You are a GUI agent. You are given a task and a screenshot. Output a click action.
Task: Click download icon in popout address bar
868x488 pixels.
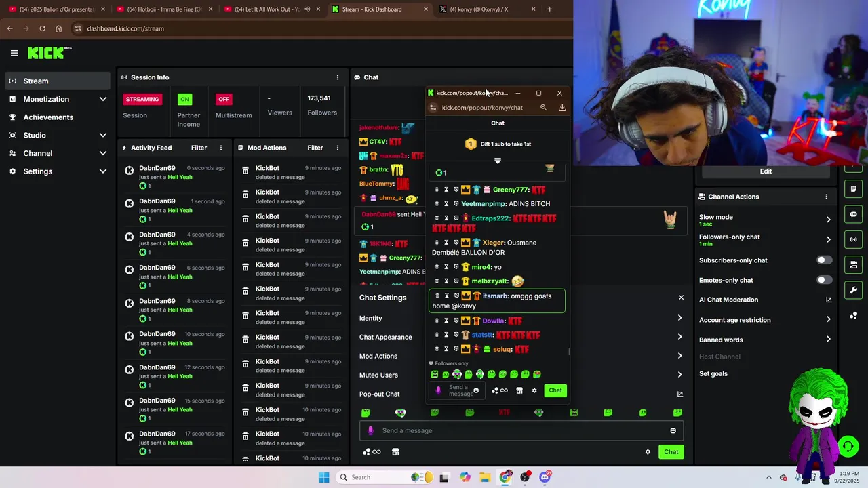562,108
